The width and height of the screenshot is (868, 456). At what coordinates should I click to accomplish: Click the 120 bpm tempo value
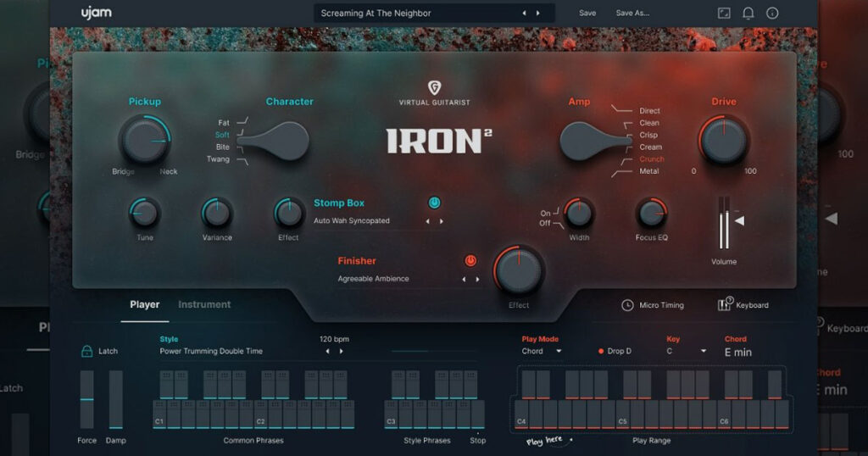tap(334, 339)
